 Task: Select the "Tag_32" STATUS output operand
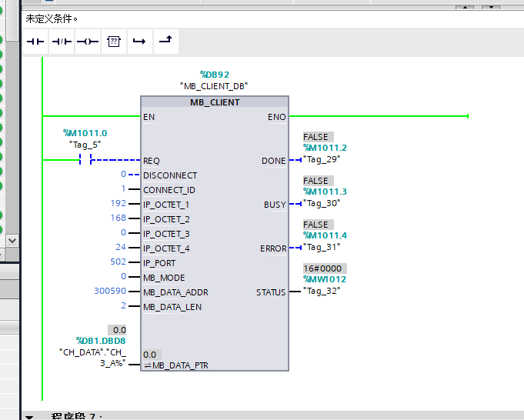(322, 291)
